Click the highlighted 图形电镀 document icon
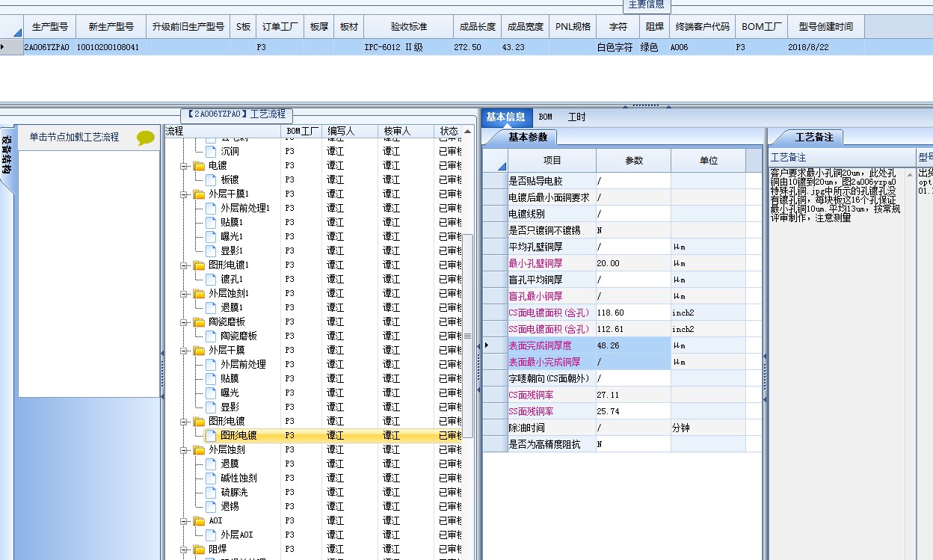Image resolution: width=933 pixels, height=560 pixels. [x=211, y=435]
